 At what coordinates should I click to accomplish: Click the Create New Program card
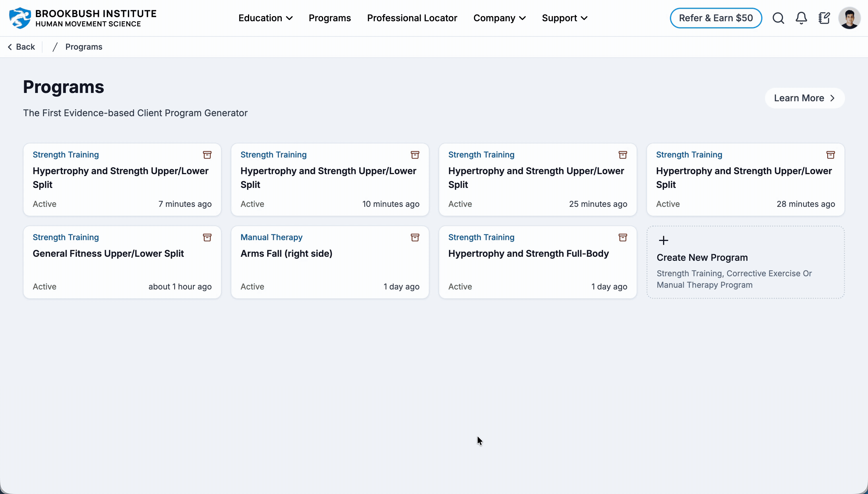745,262
